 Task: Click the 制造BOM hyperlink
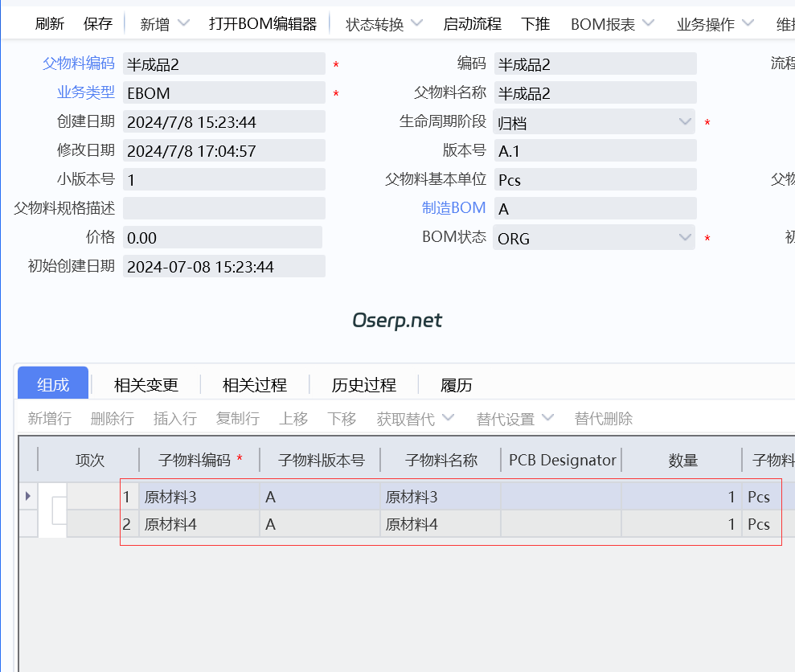point(454,208)
